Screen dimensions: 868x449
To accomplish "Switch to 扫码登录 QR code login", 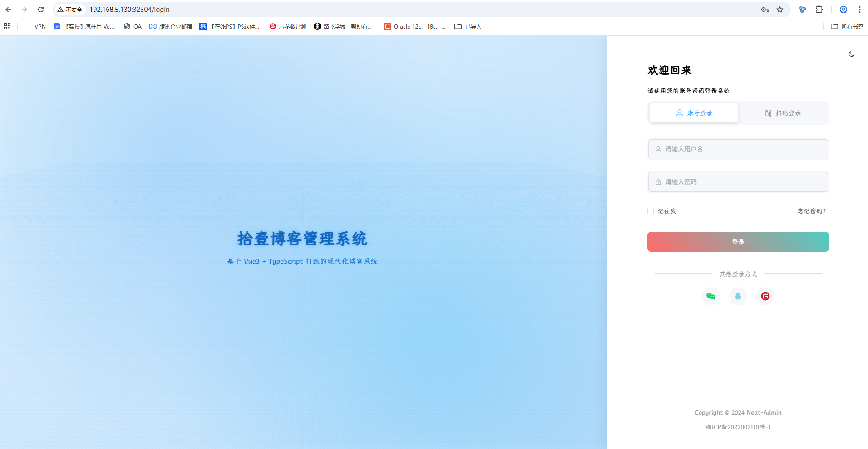I will click(x=783, y=112).
